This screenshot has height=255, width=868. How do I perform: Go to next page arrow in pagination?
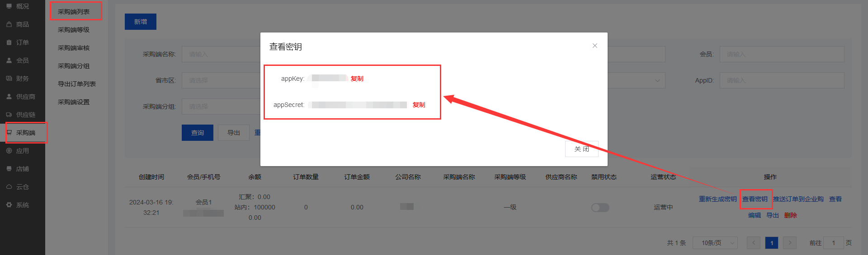[790, 243]
